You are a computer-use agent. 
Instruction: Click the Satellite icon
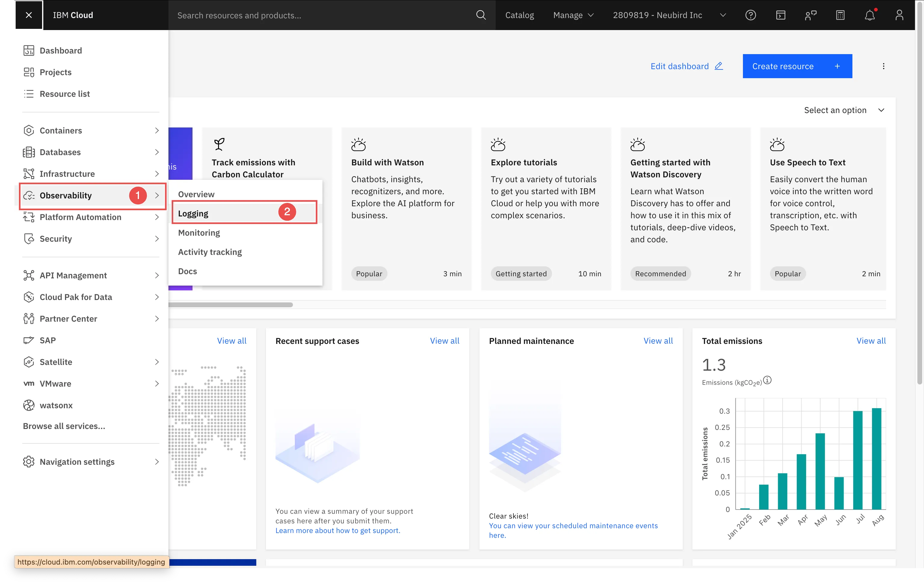[29, 362]
